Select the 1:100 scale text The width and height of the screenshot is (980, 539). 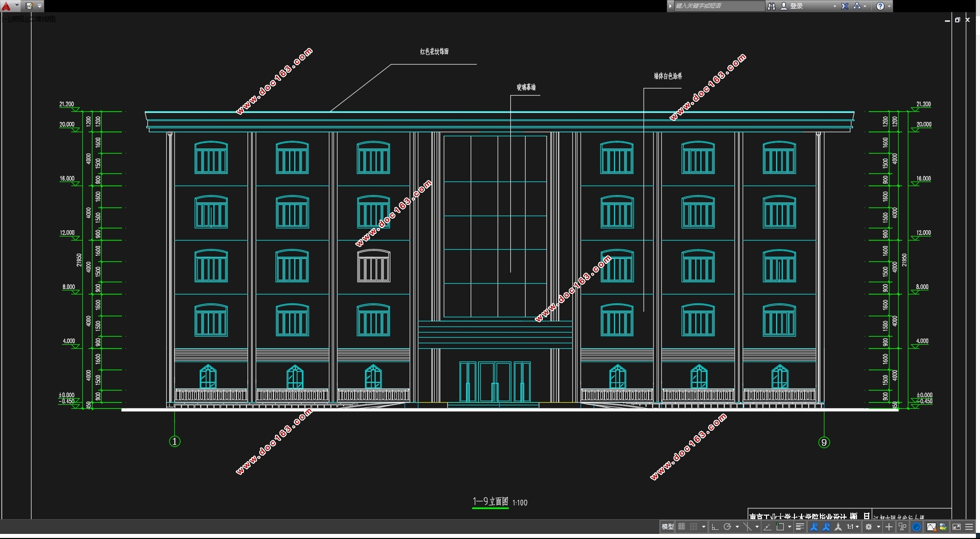[520, 502]
